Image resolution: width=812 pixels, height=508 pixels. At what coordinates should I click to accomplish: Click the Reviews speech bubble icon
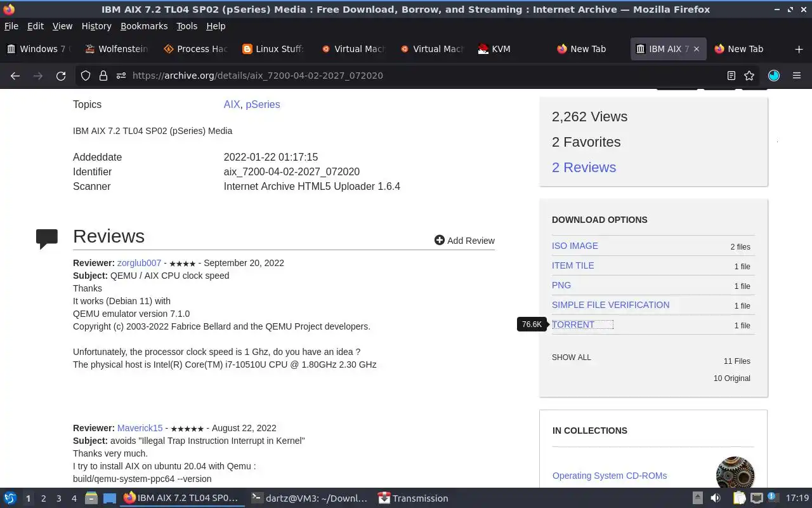(x=47, y=238)
